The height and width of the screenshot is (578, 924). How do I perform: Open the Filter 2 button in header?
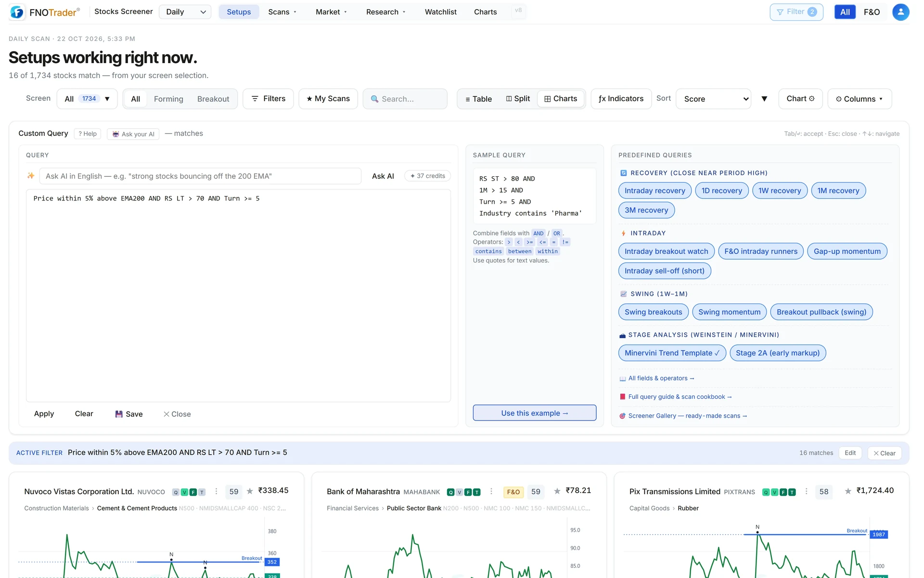(796, 12)
